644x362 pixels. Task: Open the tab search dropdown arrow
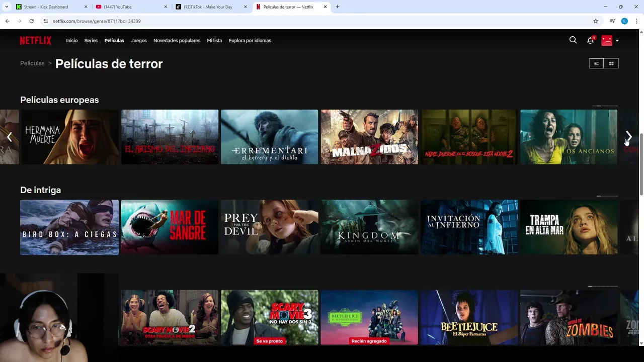tap(6, 7)
